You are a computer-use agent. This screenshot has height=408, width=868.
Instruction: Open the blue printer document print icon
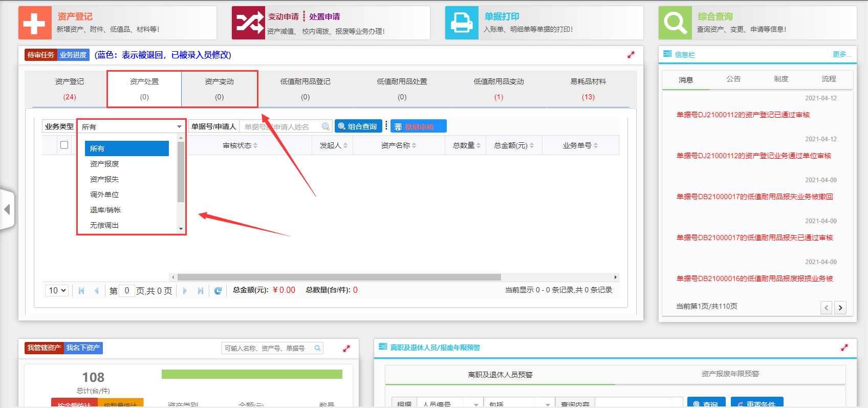coord(462,23)
